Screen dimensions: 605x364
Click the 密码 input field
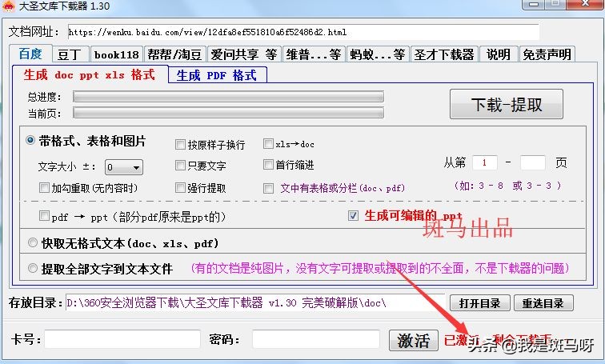316,339
